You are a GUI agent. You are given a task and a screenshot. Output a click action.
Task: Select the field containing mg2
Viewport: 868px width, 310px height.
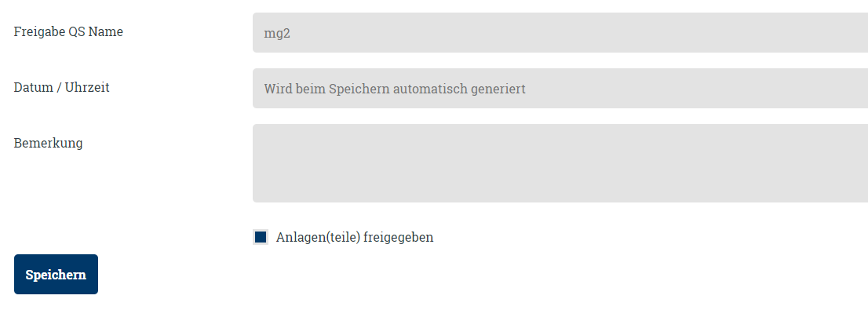point(560,33)
